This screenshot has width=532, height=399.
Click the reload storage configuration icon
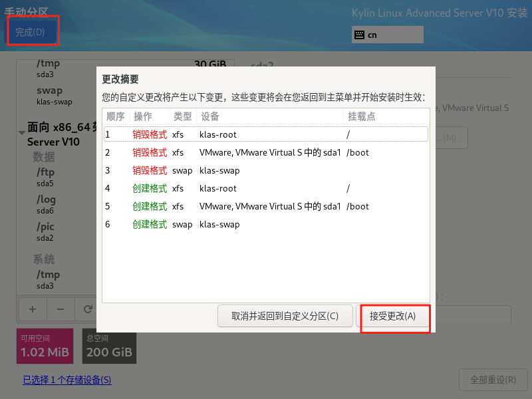(x=87, y=309)
